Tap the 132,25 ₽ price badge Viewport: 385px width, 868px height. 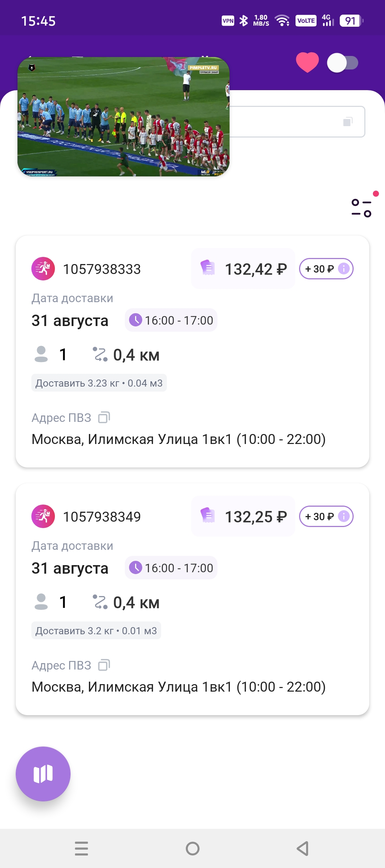coord(243,516)
